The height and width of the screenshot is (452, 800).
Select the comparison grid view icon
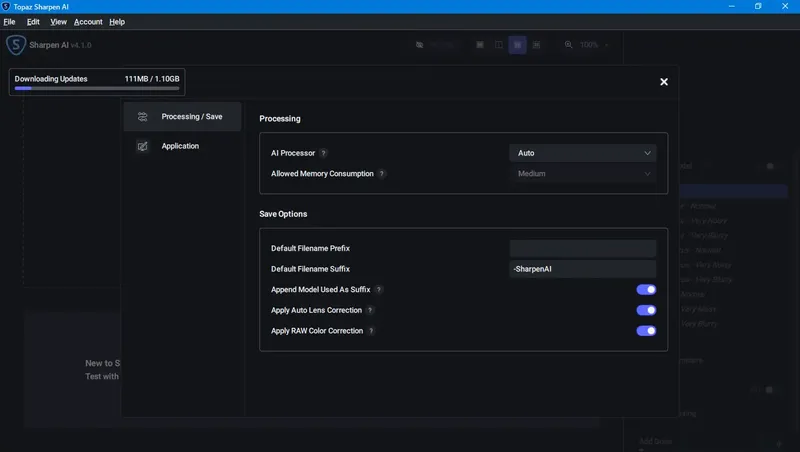[x=536, y=45]
